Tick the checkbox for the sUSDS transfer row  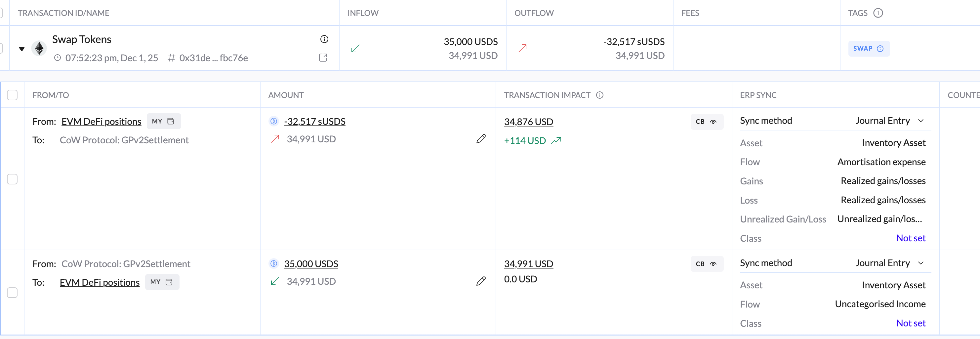point(12,179)
